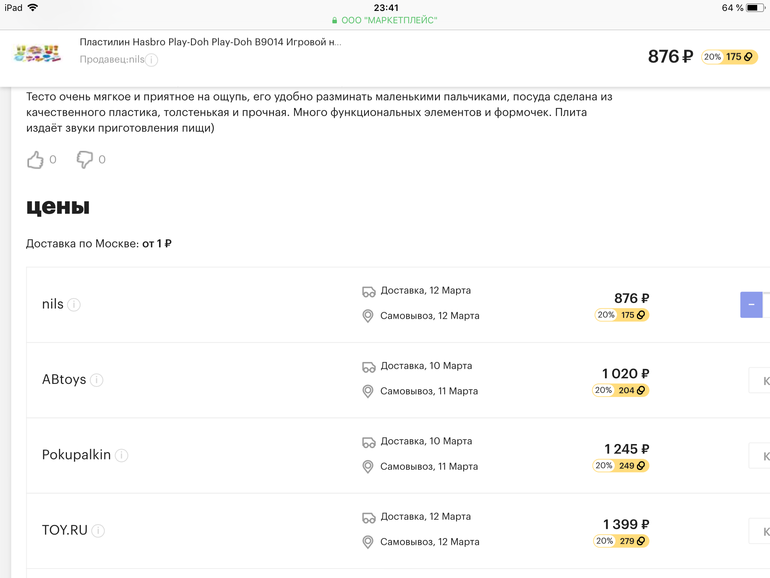Click the thumbs down dislike icon
This screenshot has width=770, height=578.
85,159
